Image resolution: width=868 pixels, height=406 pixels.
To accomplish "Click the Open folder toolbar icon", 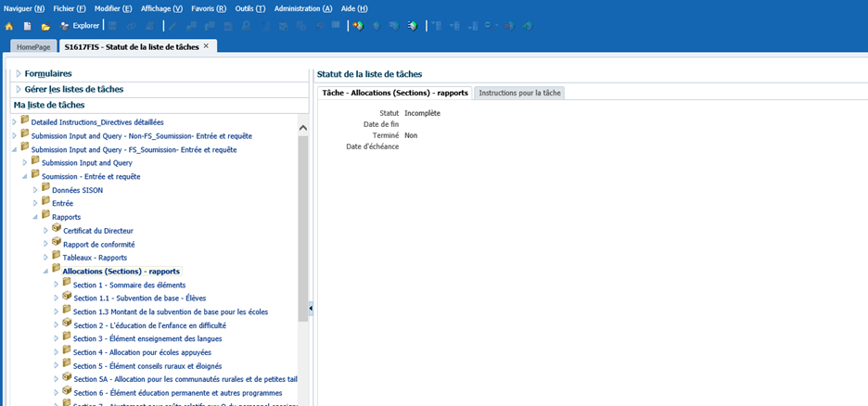I will click(45, 26).
